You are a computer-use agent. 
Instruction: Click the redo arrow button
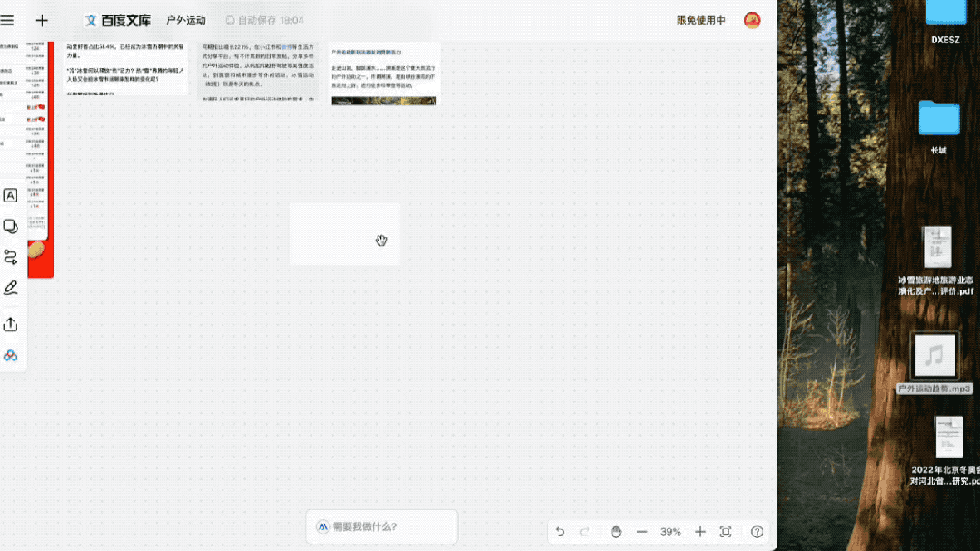pos(585,532)
